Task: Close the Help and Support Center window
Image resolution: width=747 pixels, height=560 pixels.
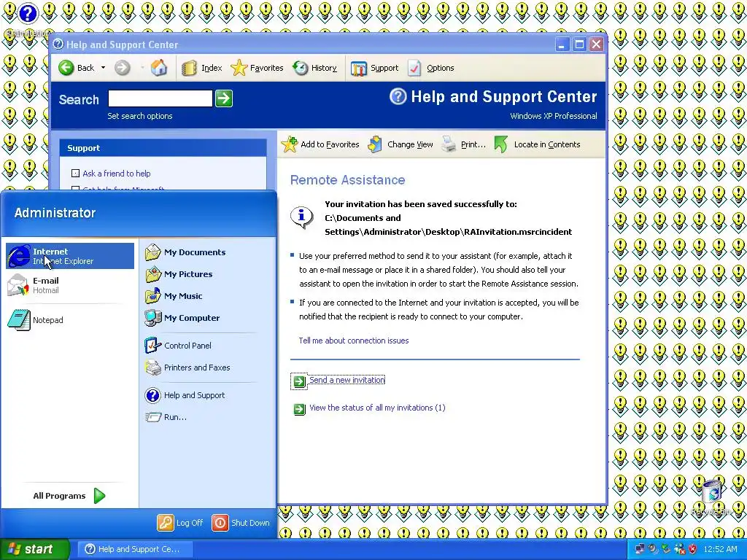Action: (x=597, y=44)
